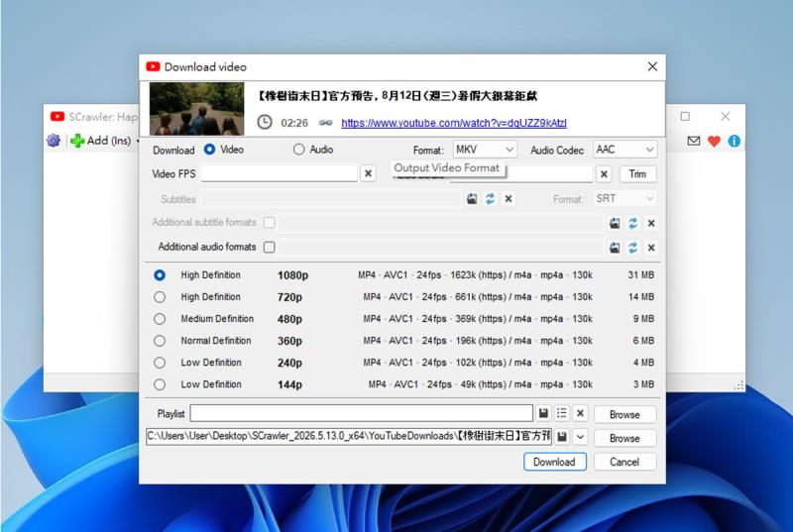Clear Additional audio formats with X

pos(651,247)
